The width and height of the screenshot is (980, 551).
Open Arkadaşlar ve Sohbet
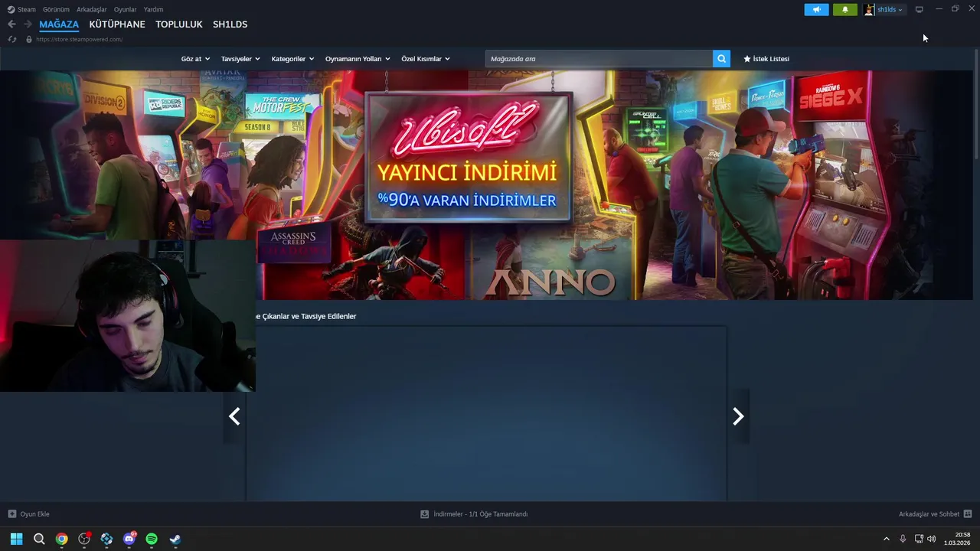tap(929, 514)
